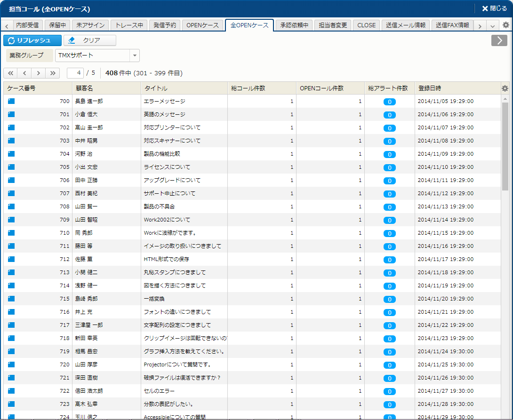Click the クリア button
This screenshot has width=513, height=420.
[x=90, y=40]
